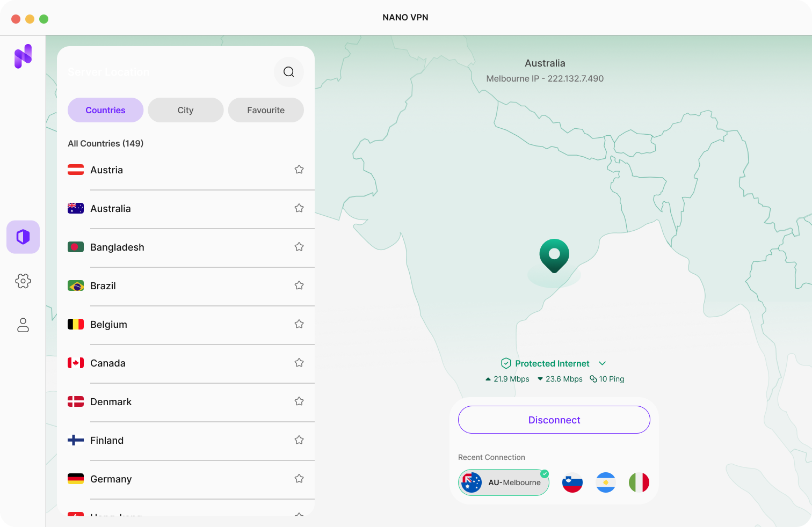Click the Denmark flag icon
Image resolution: width=812 pixels, height=527 pixels.
pos(76,402)
